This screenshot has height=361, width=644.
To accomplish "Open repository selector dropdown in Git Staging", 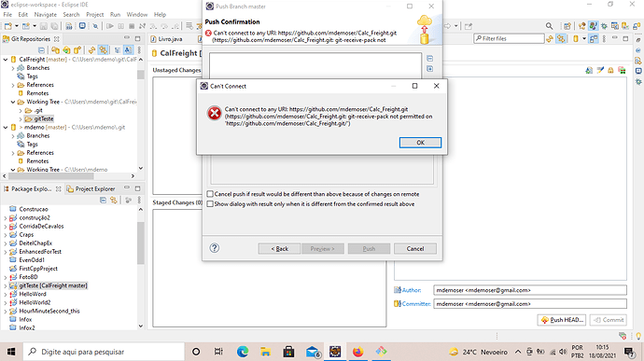I will (584, 38).
